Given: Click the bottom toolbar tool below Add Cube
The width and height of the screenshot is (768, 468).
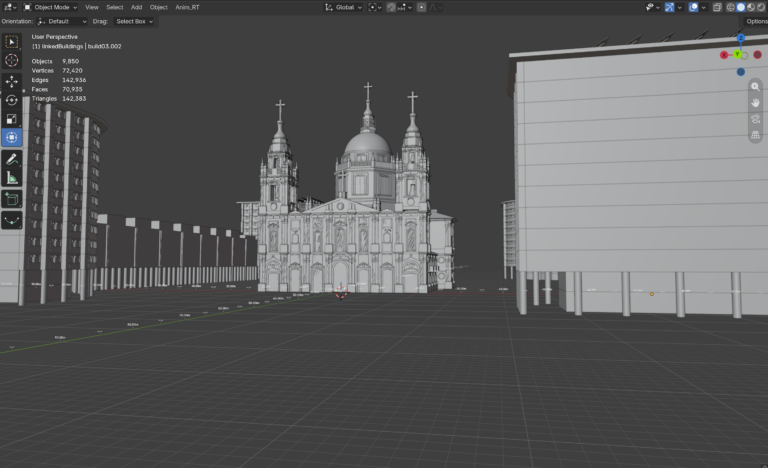Looking at the screenshot, I should coord(12,221).
